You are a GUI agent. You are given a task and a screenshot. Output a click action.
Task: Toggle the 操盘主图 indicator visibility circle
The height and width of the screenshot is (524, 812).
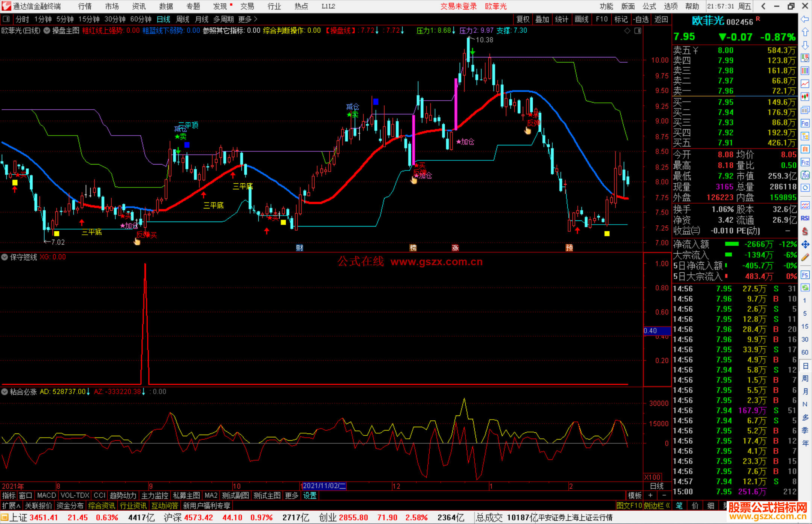click(x=47, y=30)
